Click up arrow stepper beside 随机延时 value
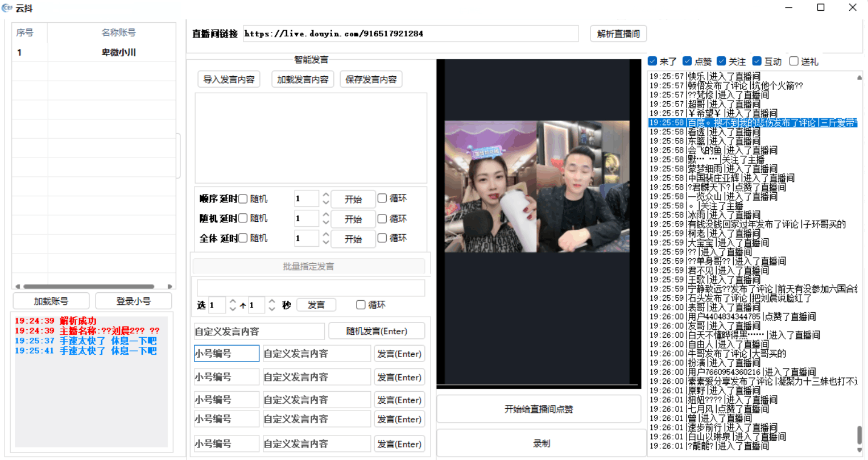The width and height of the screenshot is (868, 460). (x=325, y=215)
